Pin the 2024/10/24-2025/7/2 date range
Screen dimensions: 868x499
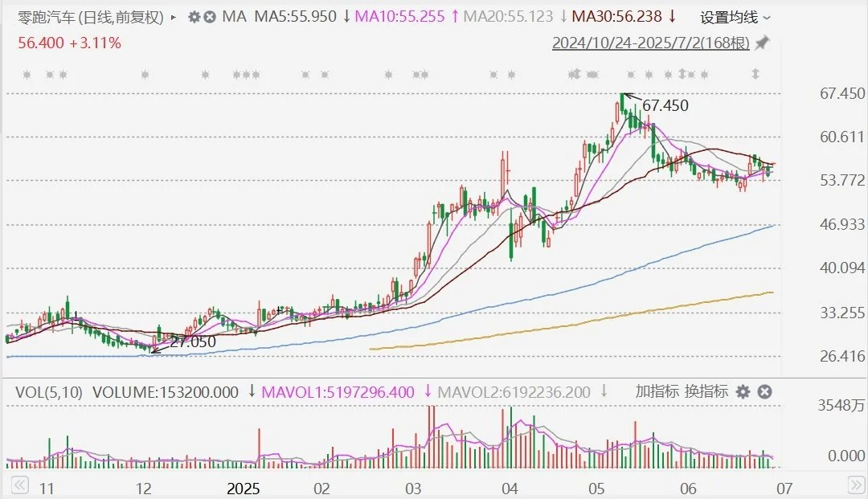click(x=762, y=43)
